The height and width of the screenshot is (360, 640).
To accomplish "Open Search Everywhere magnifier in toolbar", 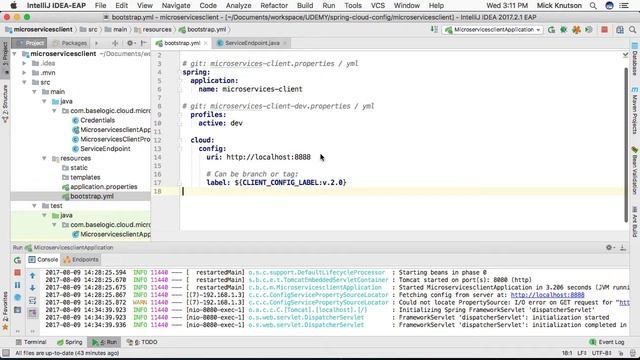I will pyautogui.click(x=633, y=30).
